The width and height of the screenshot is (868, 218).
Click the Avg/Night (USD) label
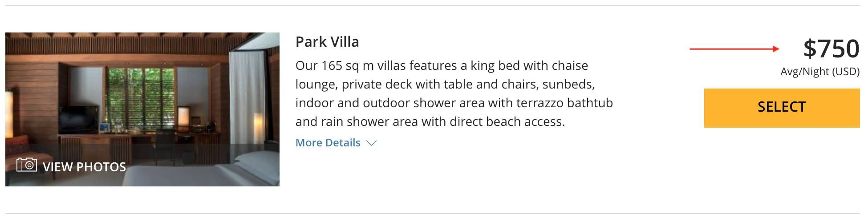click(x=819, y=72)
